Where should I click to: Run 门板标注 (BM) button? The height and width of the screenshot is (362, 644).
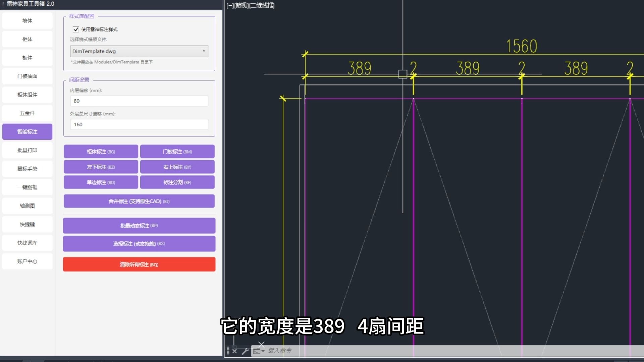click(x=177, y=152)
